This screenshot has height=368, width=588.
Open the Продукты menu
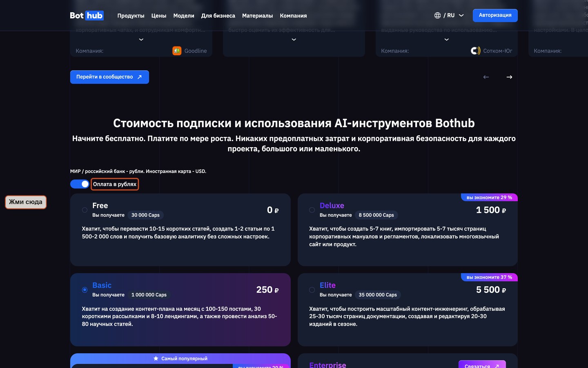[x=131, y=16]
